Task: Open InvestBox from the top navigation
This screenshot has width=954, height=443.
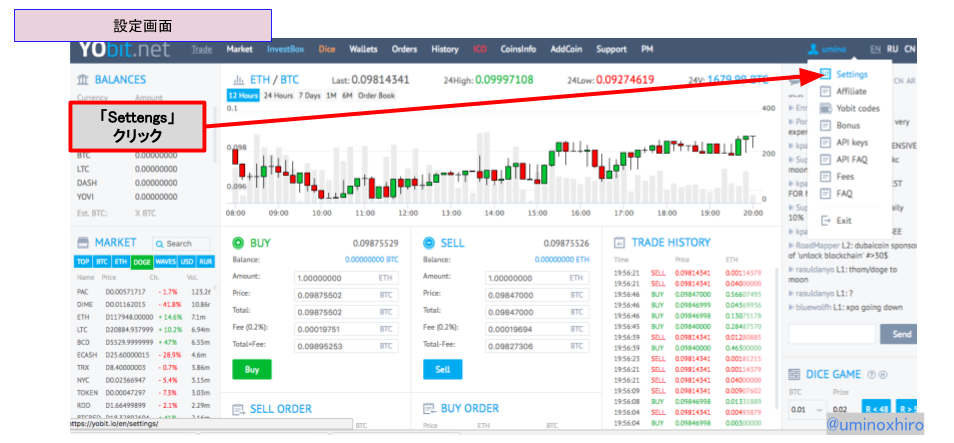Action: [x=285, y=49]
